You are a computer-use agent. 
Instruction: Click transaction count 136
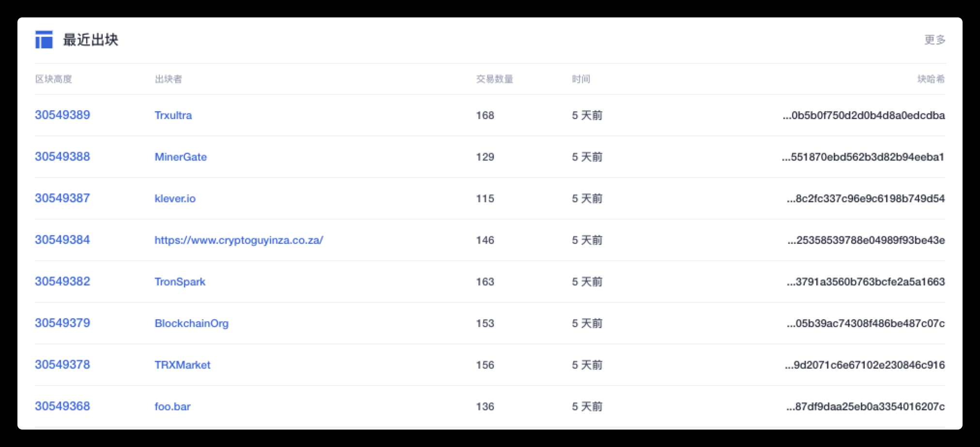pos(485,406)
